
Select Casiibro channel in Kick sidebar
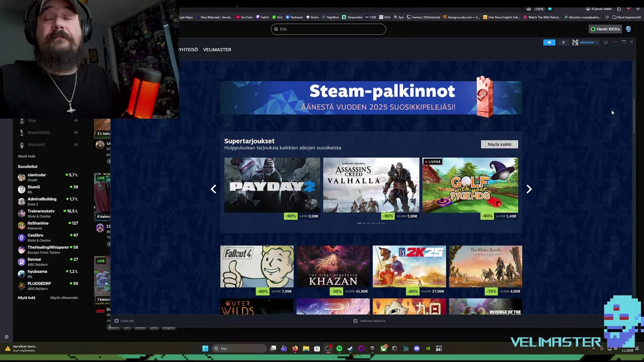click(48, 237)
